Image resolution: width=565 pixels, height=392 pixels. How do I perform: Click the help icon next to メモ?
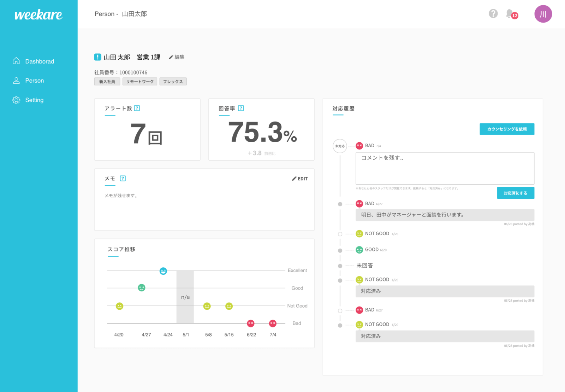(x=123, y=178)
